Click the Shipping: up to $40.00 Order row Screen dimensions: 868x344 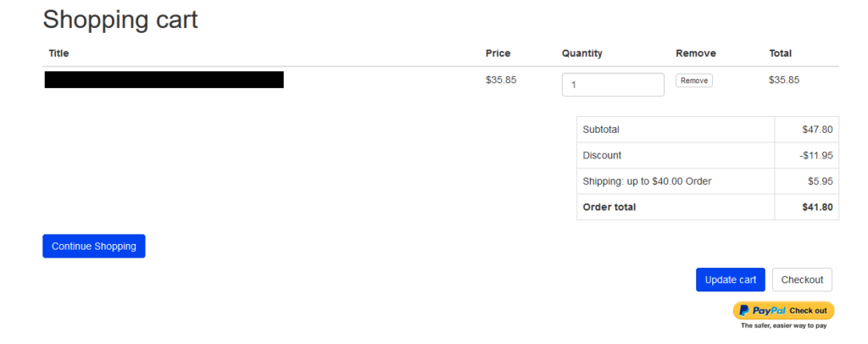tap(708, 181)
